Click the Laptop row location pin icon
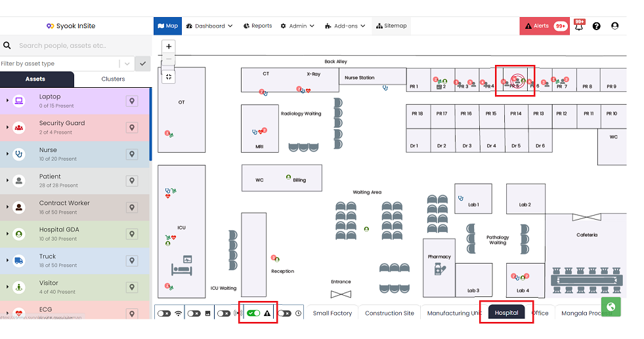 tap(132, 101)
